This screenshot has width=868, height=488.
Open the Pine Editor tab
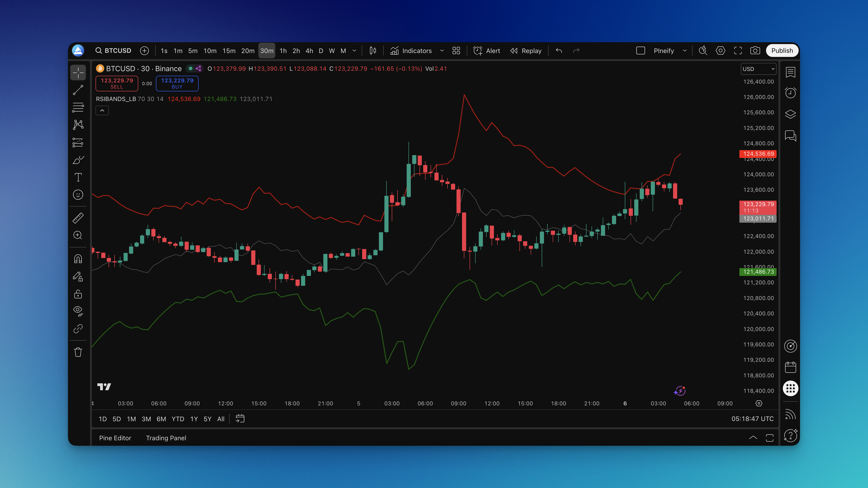[x=115, y=438]
